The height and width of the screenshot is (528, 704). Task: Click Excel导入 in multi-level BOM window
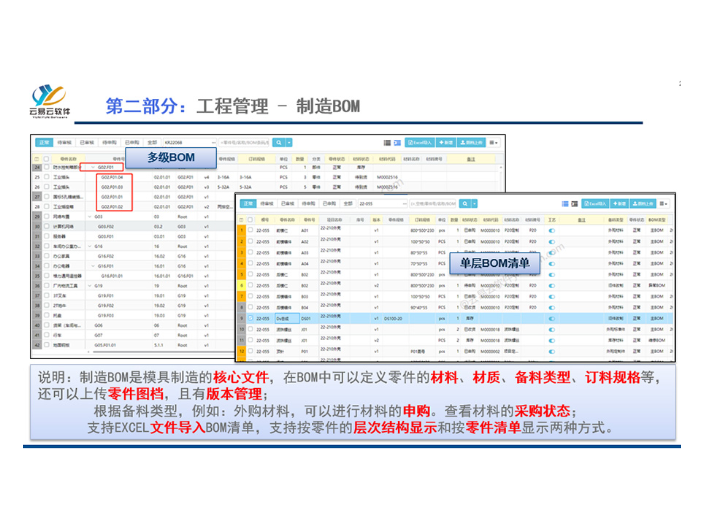click(419, 142)
